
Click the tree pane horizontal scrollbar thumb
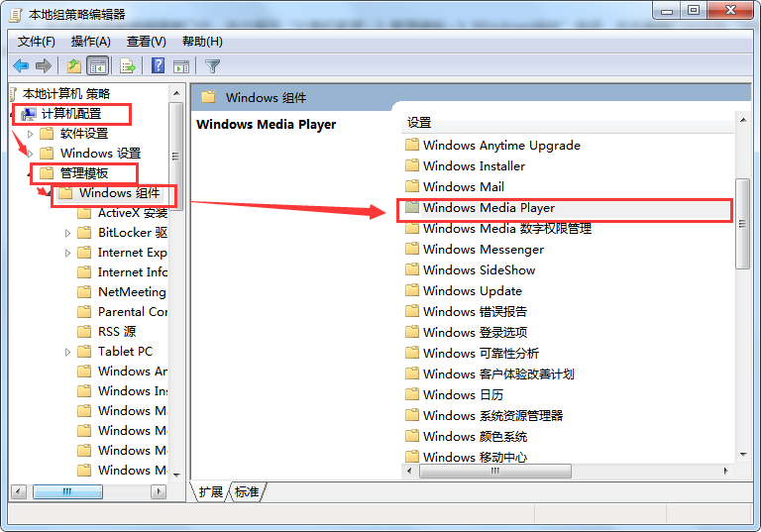(67, 491)
